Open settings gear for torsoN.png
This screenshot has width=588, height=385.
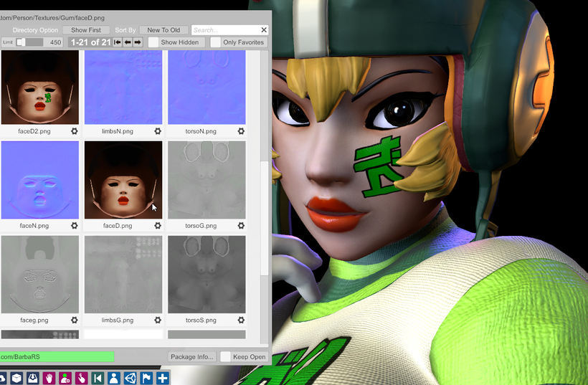tap(241, 131)
